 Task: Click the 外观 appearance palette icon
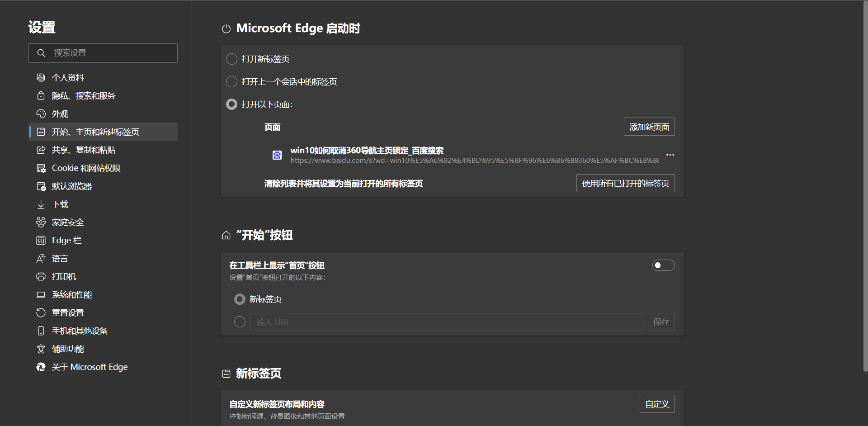(41, 114)
